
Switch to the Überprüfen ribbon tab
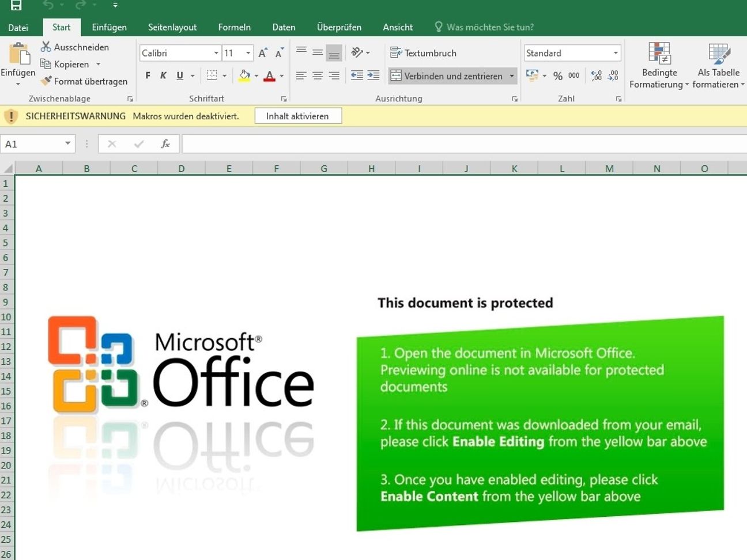(x=339, y=27)
